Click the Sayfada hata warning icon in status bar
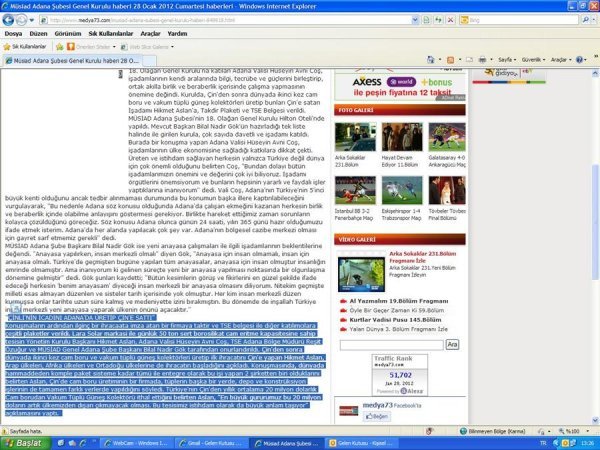Viewport: 600px width, 450px height. [5, 431]
